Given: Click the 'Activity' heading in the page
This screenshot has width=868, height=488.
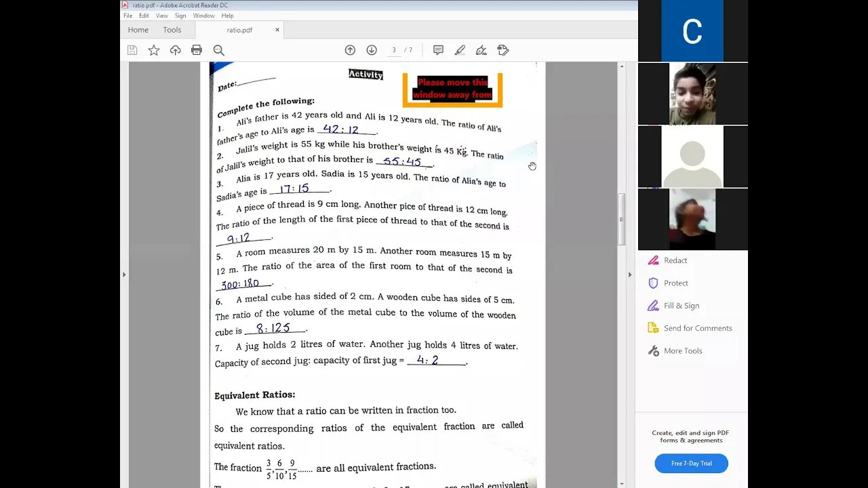Looking at the screenshot, I should [x=366, y=75].
